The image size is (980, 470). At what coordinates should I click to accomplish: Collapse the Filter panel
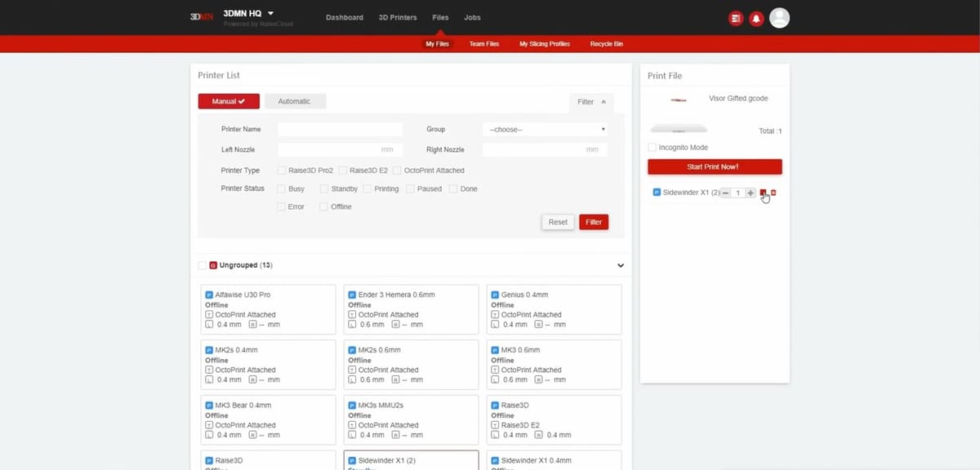click(591, 102)
